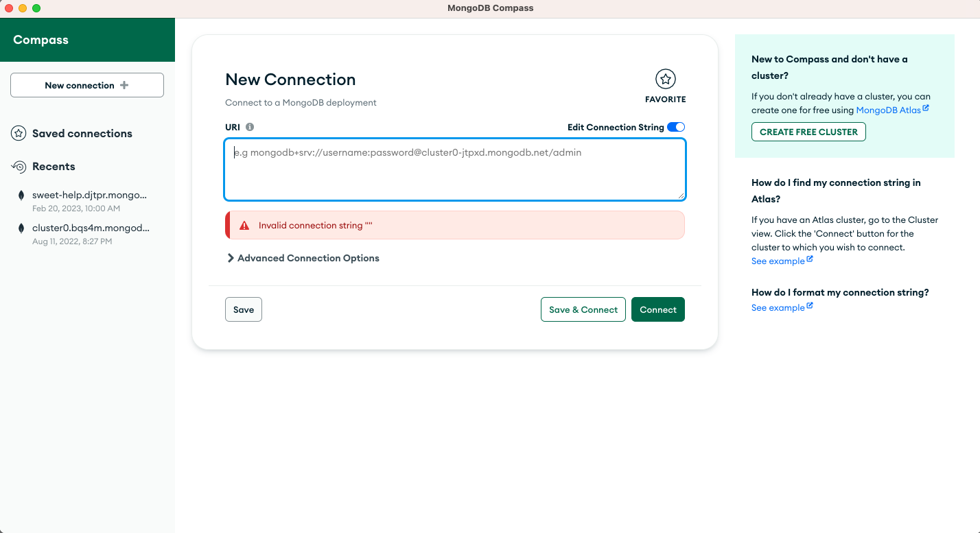Click the Create Free Cluster button
The image size is (980, 533).
(x=808, y=132)
